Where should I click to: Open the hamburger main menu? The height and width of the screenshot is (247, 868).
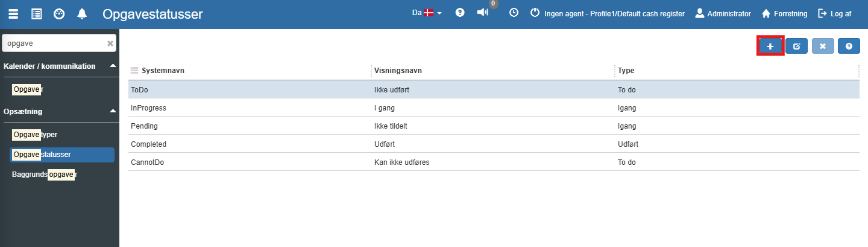coord(13,14)
